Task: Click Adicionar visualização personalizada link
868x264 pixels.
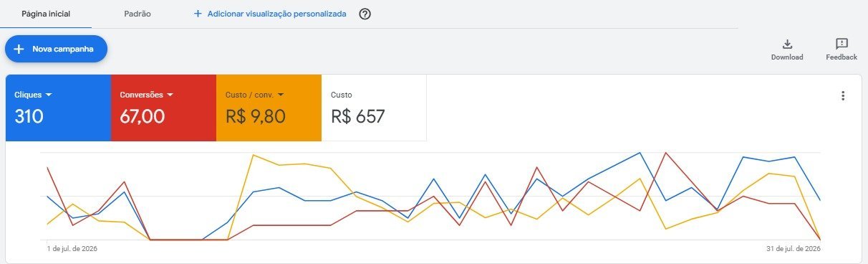Action: point(276,14)
